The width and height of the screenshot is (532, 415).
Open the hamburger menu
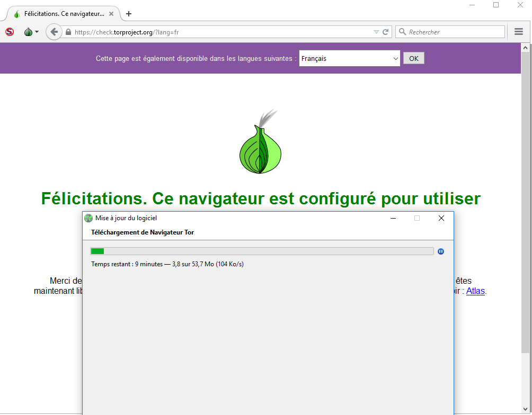click(518, 32)
